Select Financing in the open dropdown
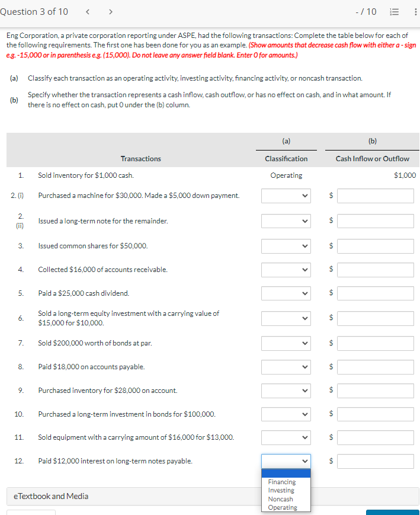The image size is (420, 515). pos(281,482)
